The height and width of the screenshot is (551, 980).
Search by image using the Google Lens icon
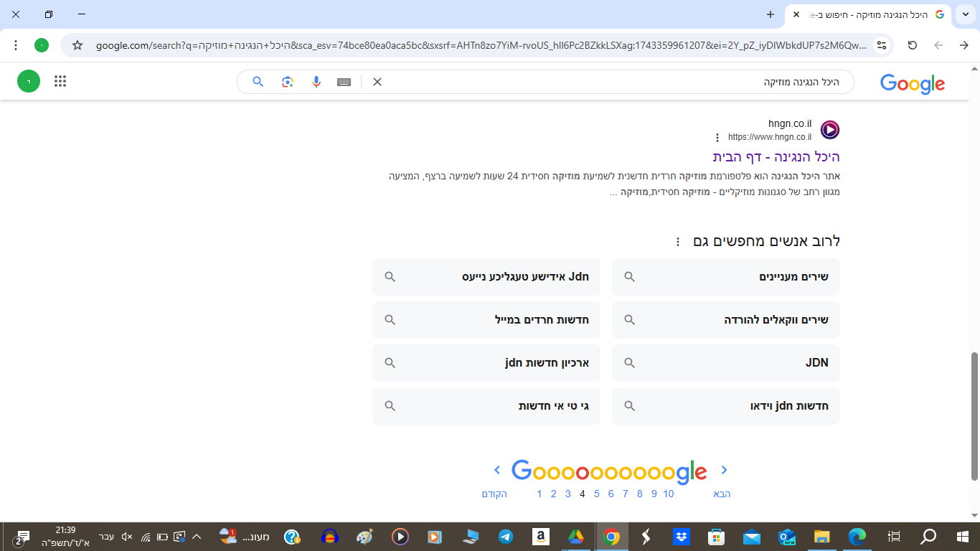pyautogui.click(x=287, y=81)
